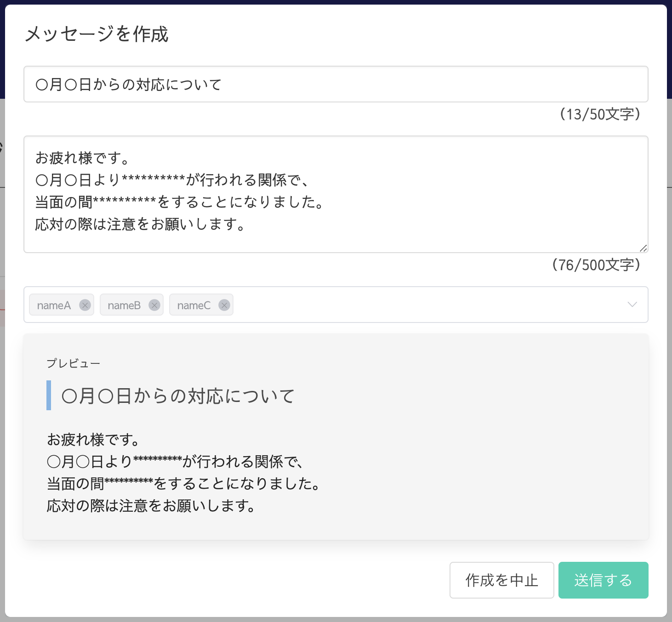Screen dimensions: 672x622
Task: Remove nameA from the recipients
Action: pos(85,305)
